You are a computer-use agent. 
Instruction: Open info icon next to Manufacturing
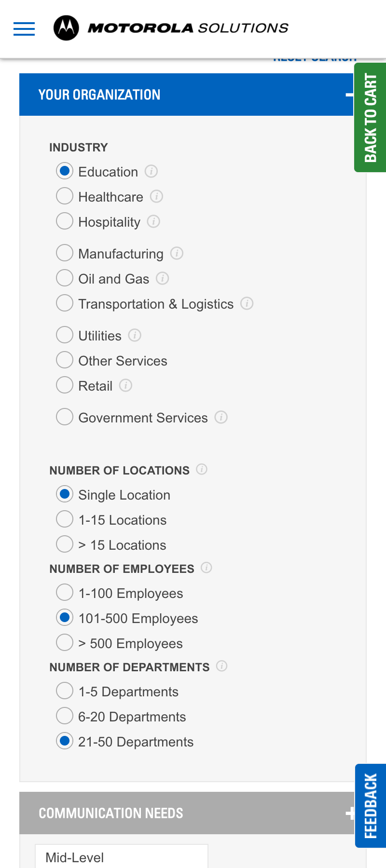coord(177,253)
